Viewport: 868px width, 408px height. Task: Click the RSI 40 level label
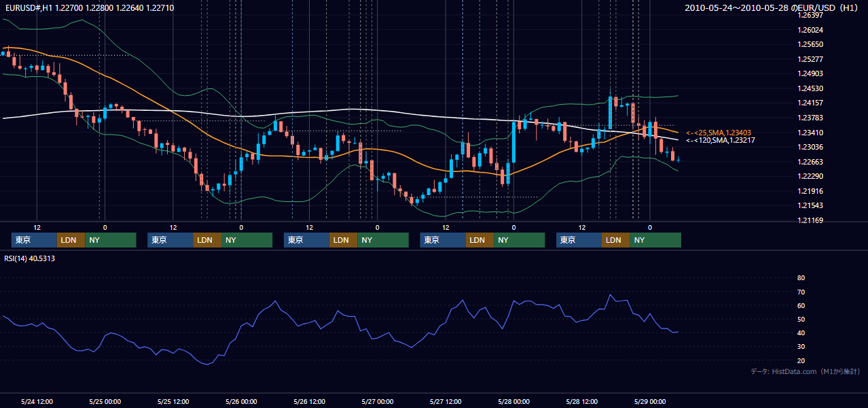click(x=801, y=333)
